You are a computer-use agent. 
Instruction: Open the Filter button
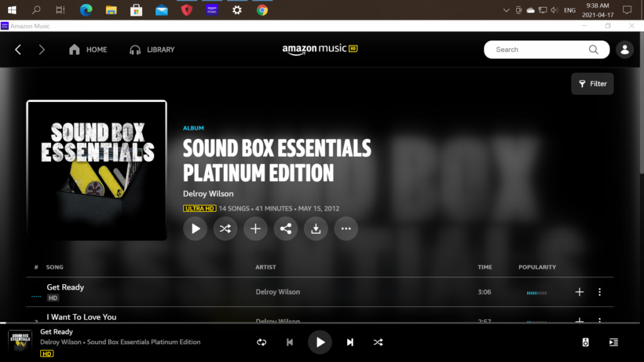coord(592,84)
